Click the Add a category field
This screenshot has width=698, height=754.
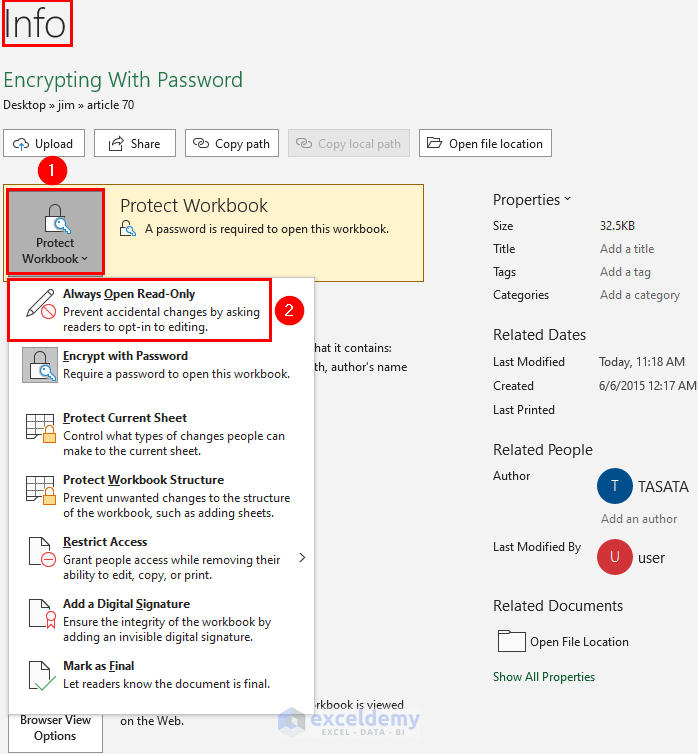point(640,295)
